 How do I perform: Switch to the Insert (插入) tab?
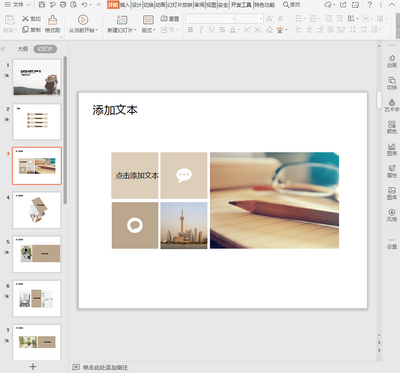[125, 5]
